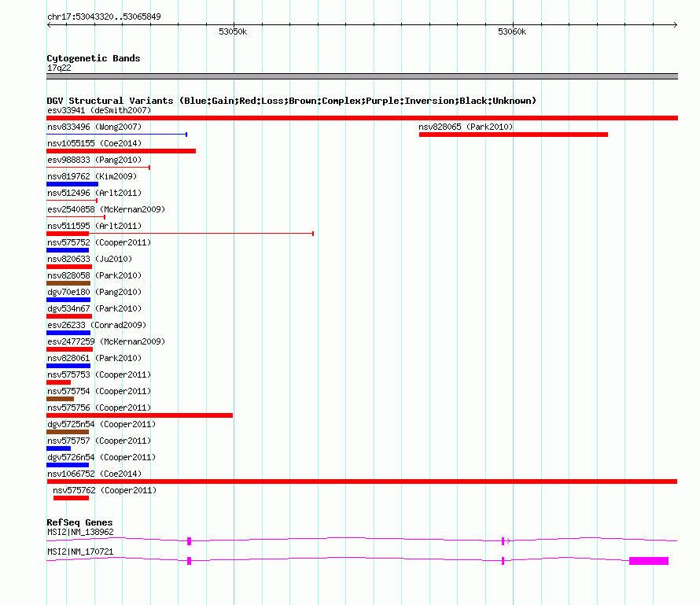
Task: Select the dgv5726n54 (Cooper2011) label
Action: click(101, 457)
